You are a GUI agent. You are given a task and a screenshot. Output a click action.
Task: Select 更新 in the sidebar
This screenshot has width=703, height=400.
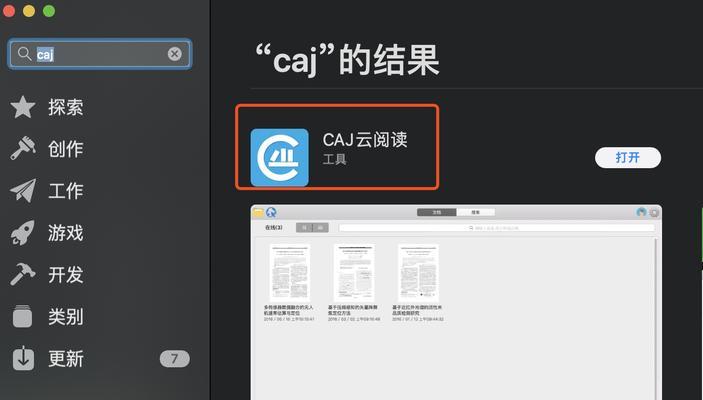click(x=66, y=358)
